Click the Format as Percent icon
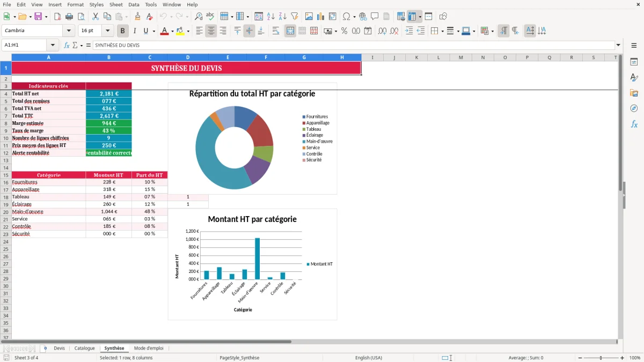The width and height of the screenshot is (644, 362). click(x=344, y=31)
